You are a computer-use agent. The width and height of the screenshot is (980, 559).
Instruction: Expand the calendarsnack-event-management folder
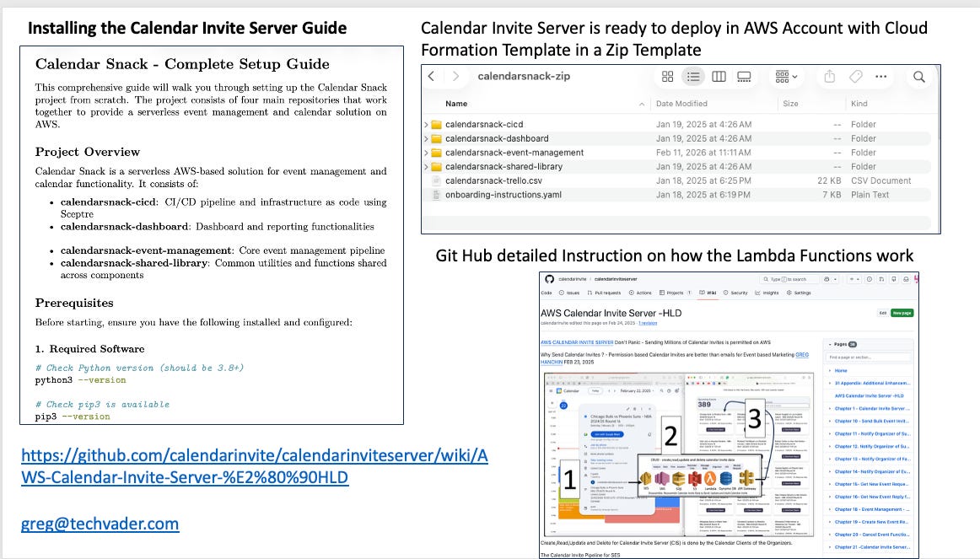click(x=426, y=153)
